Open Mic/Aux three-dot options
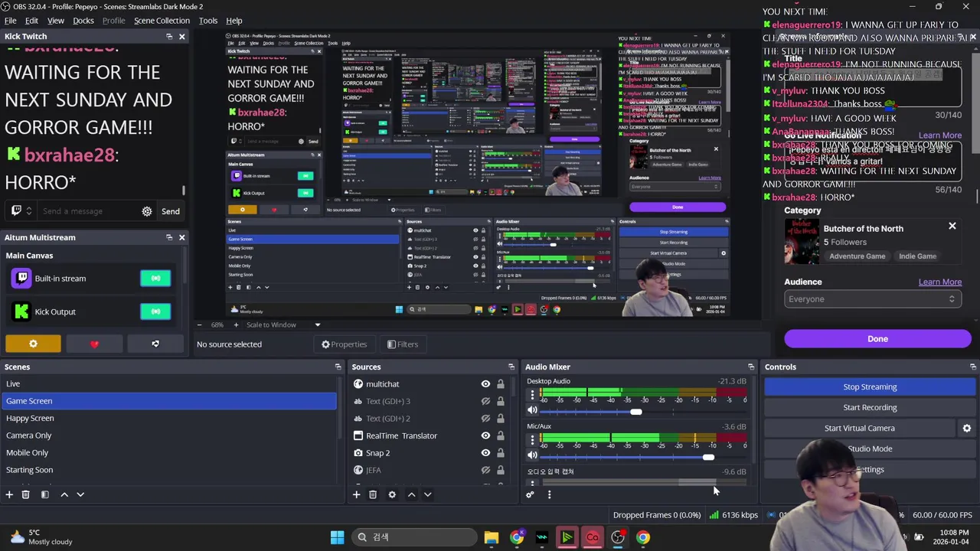The width and height of the screenshot is (980, 551). click(532, 440)
